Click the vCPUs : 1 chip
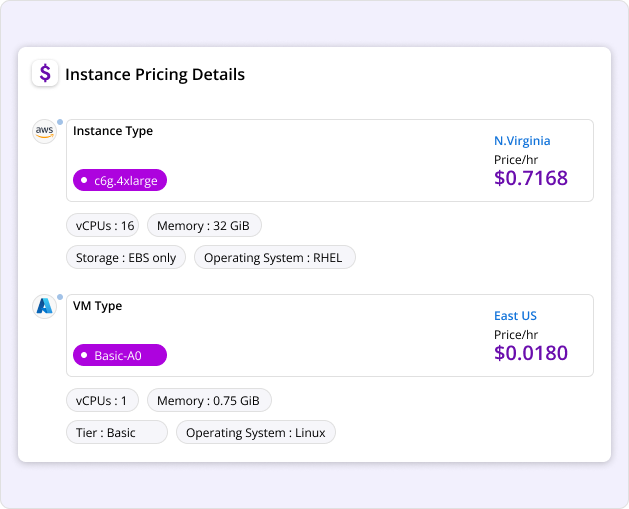 [102, 400]
